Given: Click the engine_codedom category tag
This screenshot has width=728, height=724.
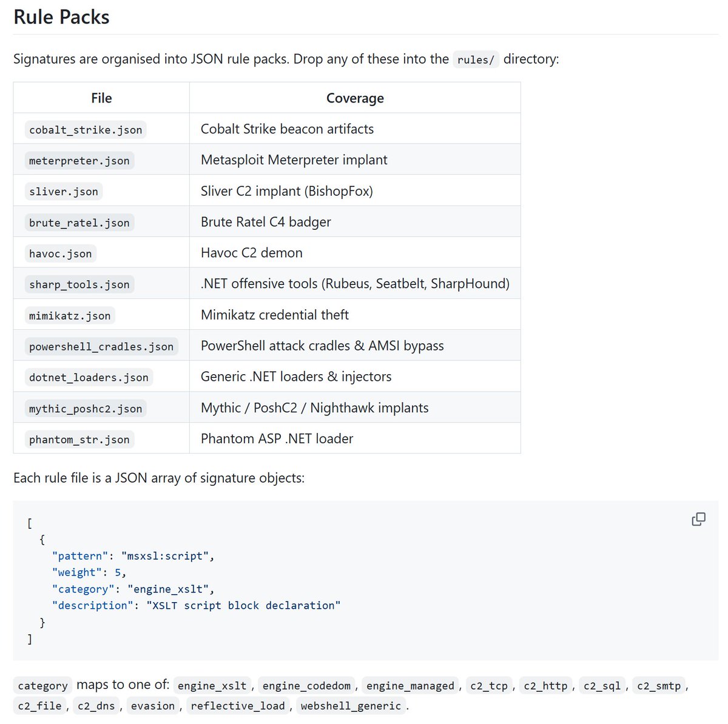Looking at the screenshot, I should (x=306, y=686).
